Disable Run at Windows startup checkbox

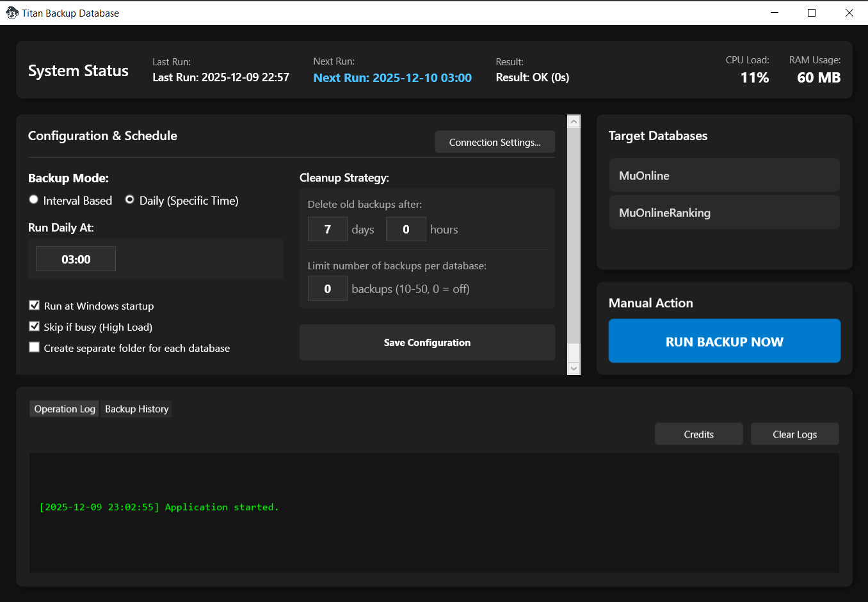pos(35,306)
